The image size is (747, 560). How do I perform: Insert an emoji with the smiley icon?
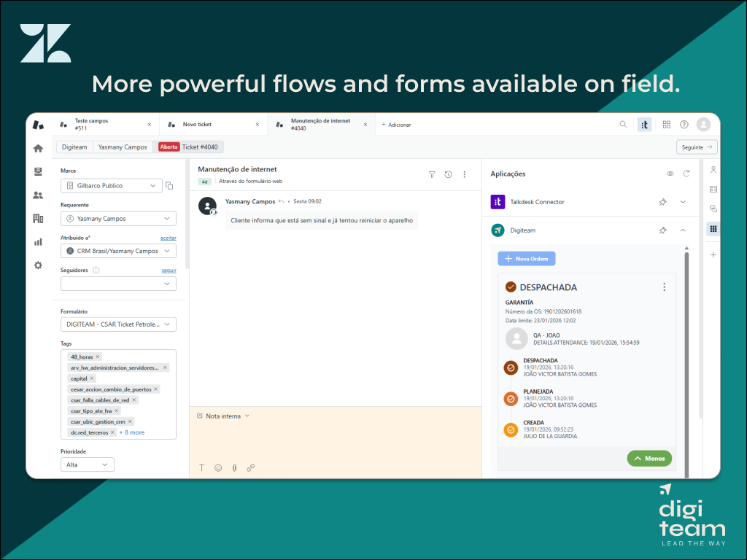click(218, 467)
